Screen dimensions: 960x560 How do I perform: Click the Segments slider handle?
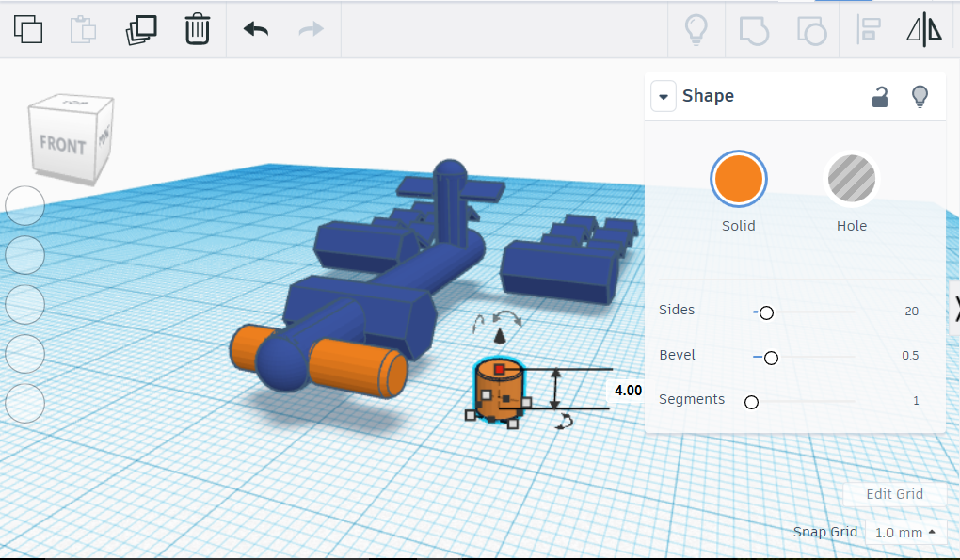tap(751, 402)
